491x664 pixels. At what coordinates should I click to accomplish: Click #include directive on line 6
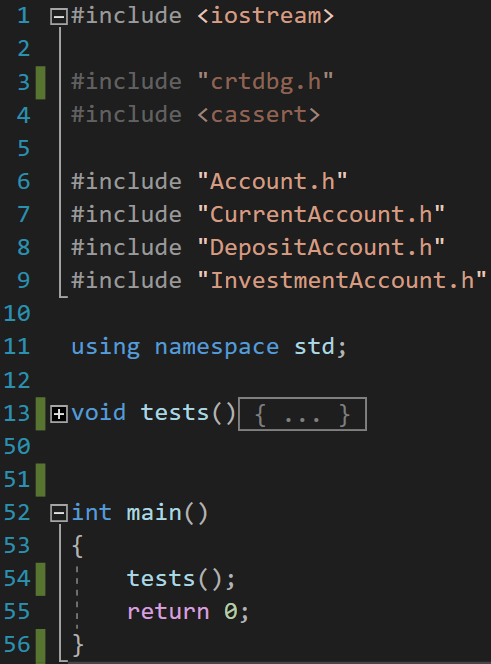pos(126,181)
